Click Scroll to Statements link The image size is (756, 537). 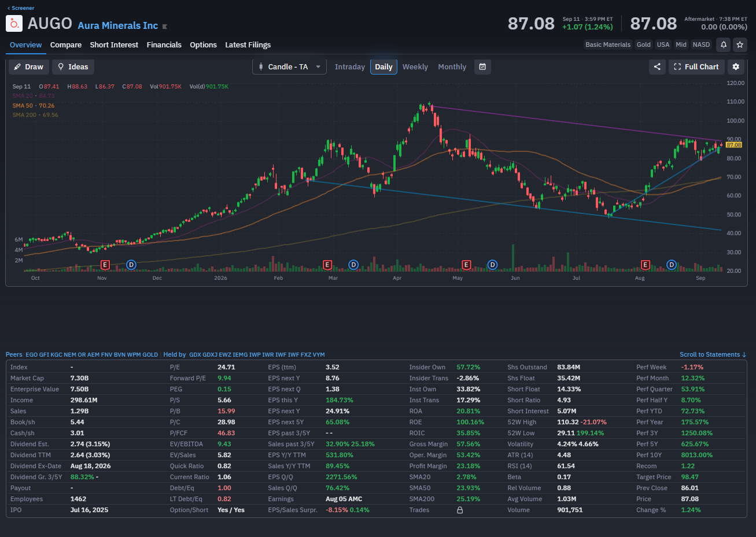pyautogui.click(x=713, y=354)
